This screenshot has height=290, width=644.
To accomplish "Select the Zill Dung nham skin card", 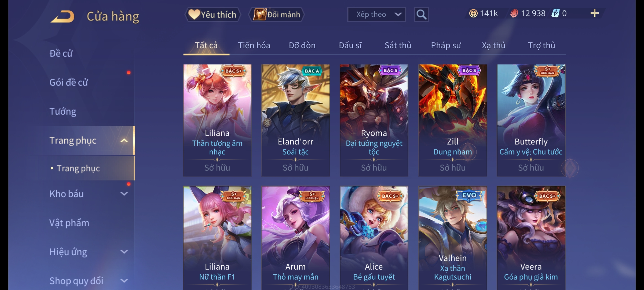I will pyautogui.click(x=453, y=120).
